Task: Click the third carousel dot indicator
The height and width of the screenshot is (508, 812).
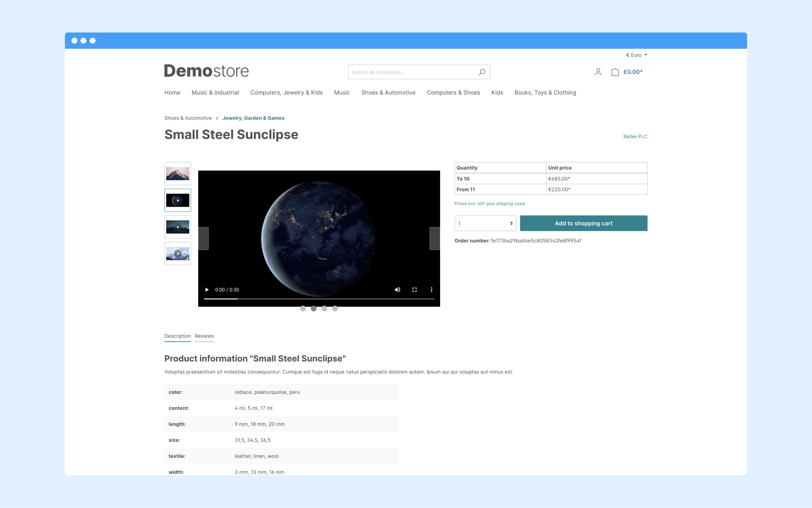Action: click(x=324, y=308)
